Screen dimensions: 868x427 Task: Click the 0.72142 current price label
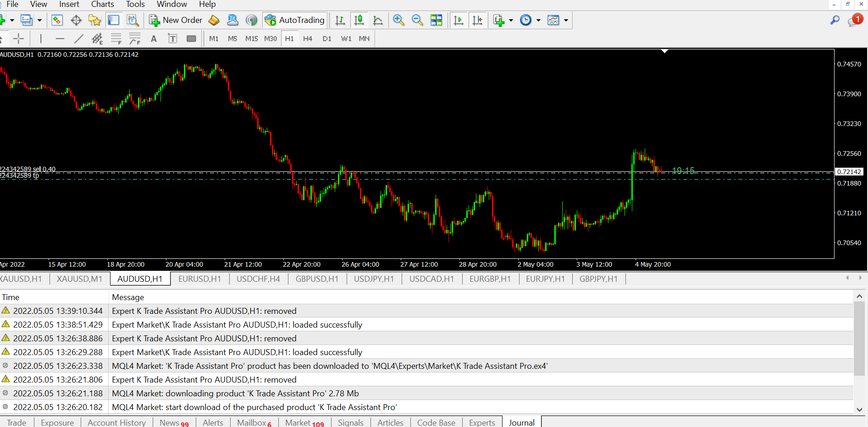coord(849,172)
